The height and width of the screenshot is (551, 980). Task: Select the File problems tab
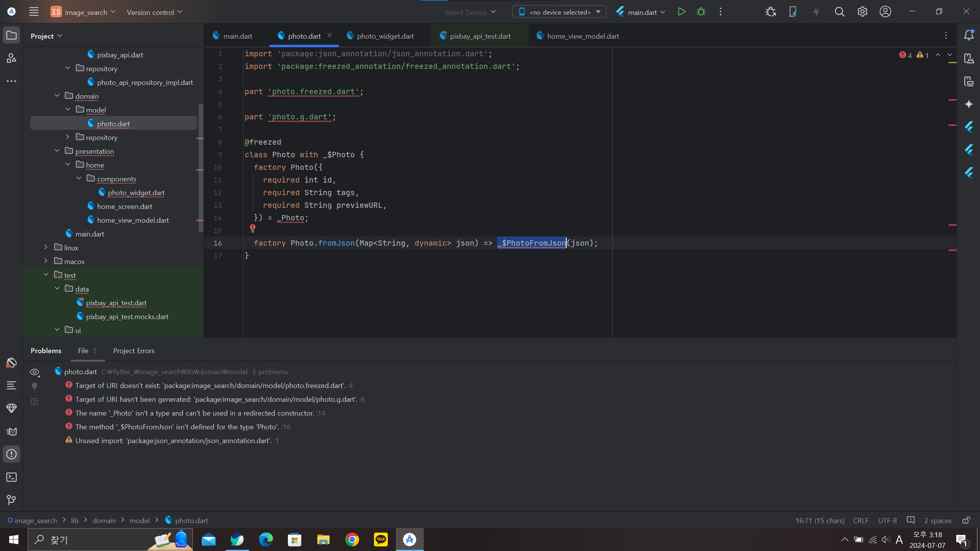(87, 351)
